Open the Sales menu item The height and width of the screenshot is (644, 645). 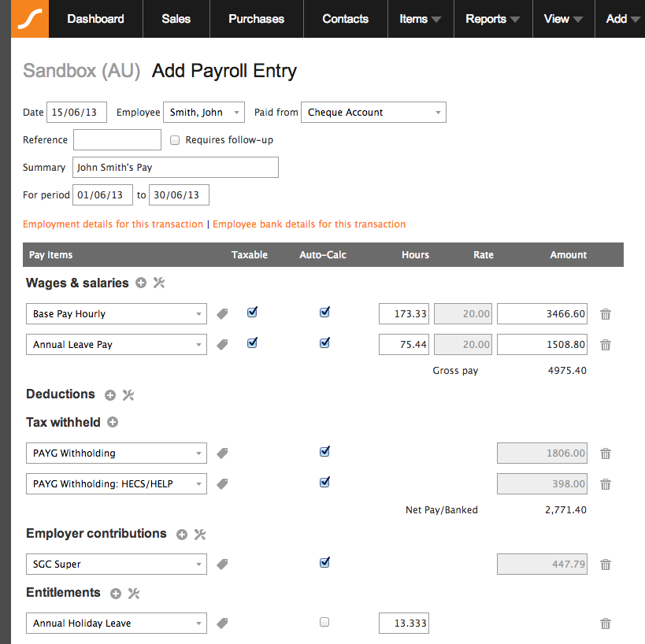pos(176,19)
